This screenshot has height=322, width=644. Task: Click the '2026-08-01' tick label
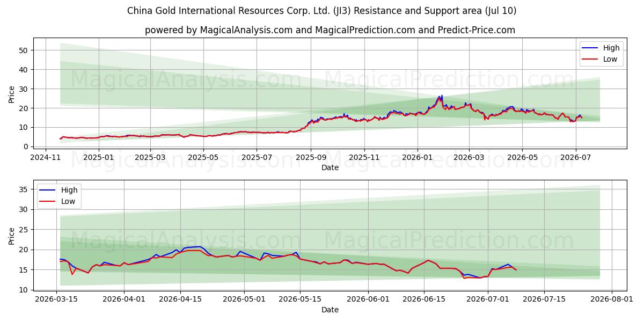tap(612, 299)
